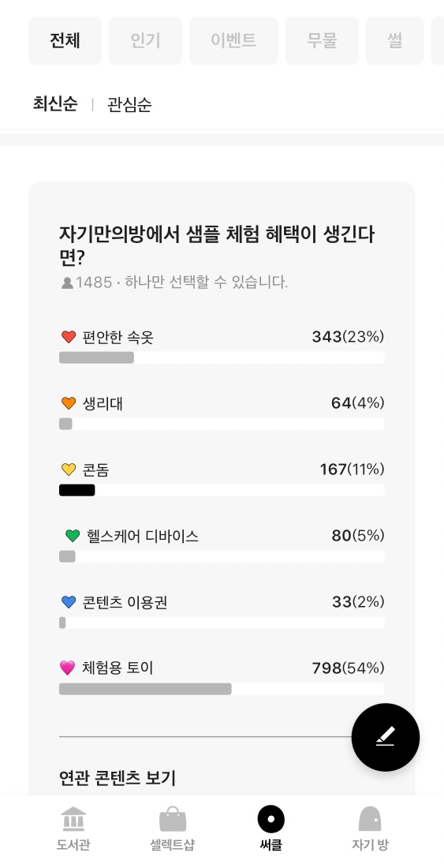Tap the participant count person icon
The height and width of the screenshot is (868, 444).
click(67, 282)
